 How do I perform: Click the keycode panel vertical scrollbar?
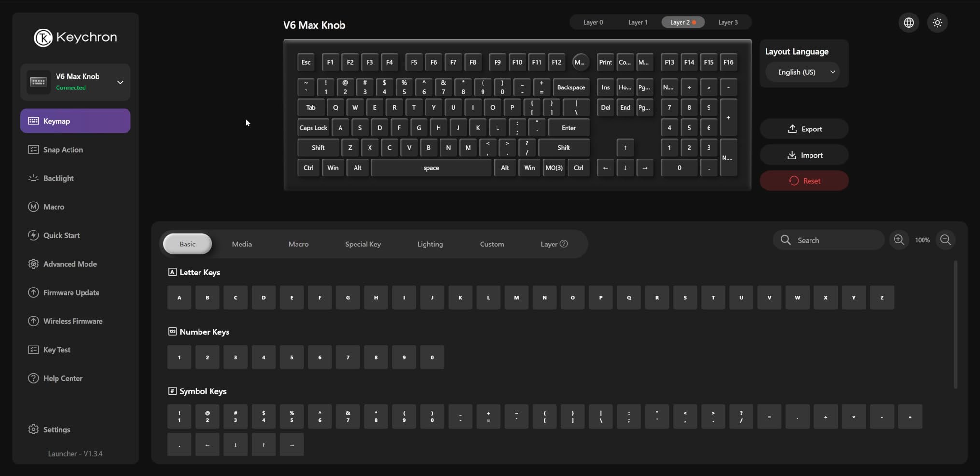955,324
